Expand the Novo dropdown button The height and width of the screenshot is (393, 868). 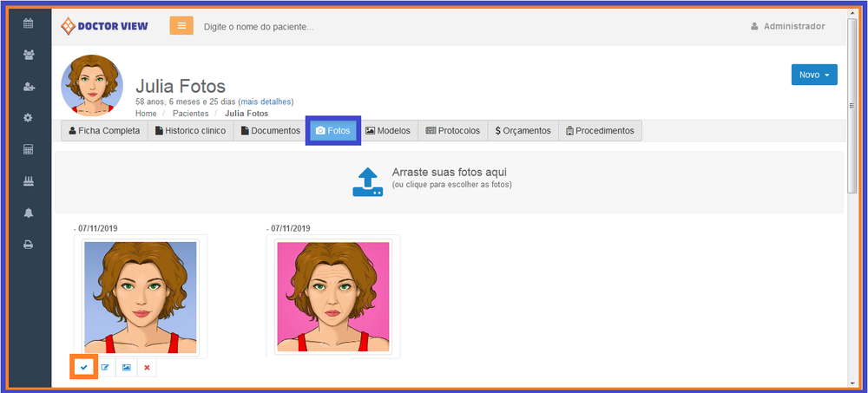click(x=813, y=75)
